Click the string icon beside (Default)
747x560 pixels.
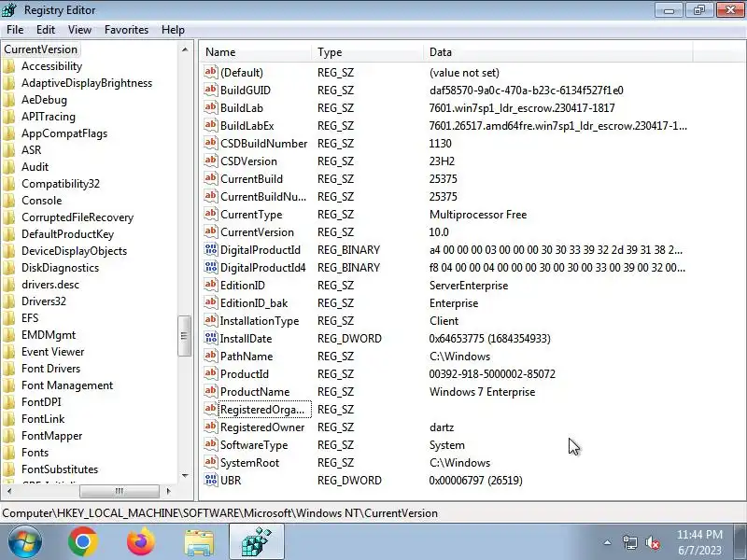pyautogui.click(x=211, y=73)
